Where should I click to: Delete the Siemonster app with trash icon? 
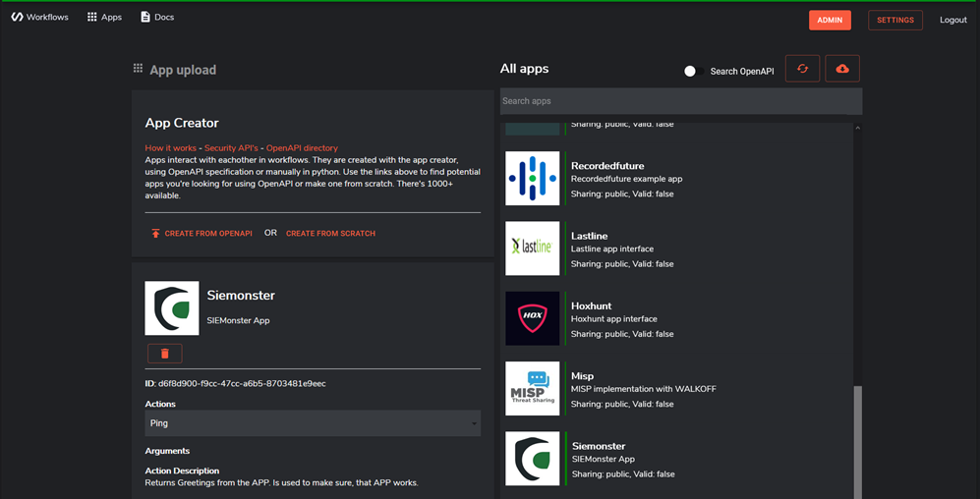165,354
